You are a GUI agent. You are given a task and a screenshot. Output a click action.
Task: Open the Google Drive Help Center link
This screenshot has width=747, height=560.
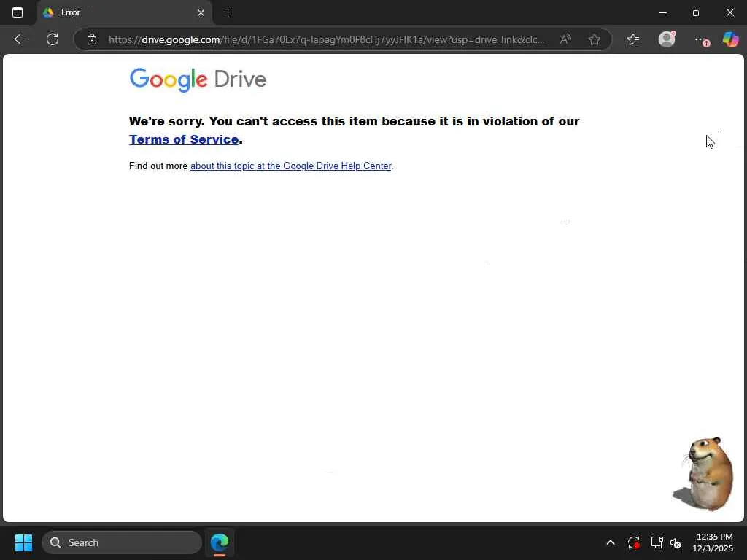(290, 166)
